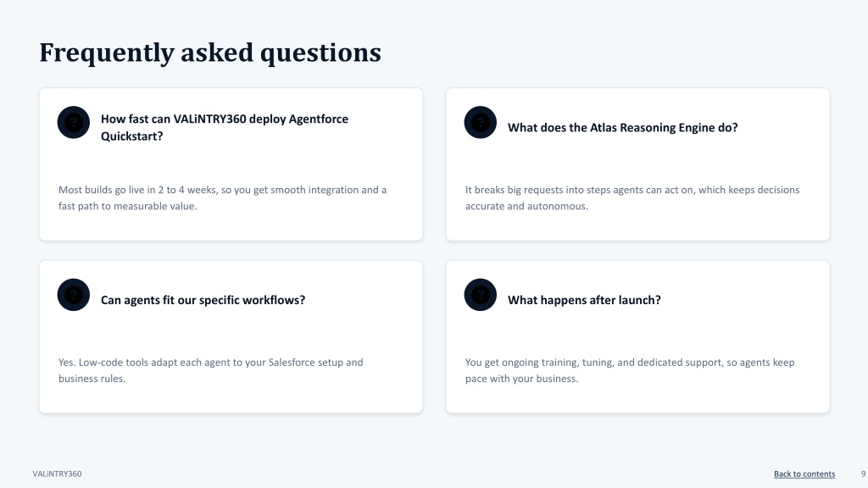Image resolution: width=868 pixels, height=488 pixels.
Task: Select the slide number 9 in the footer
Action: tap(863, 474)
